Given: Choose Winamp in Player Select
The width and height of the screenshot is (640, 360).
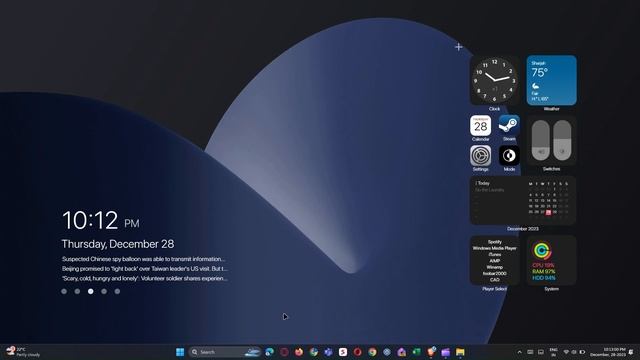Looking at the screenshot, I should (x=495, y=267).
